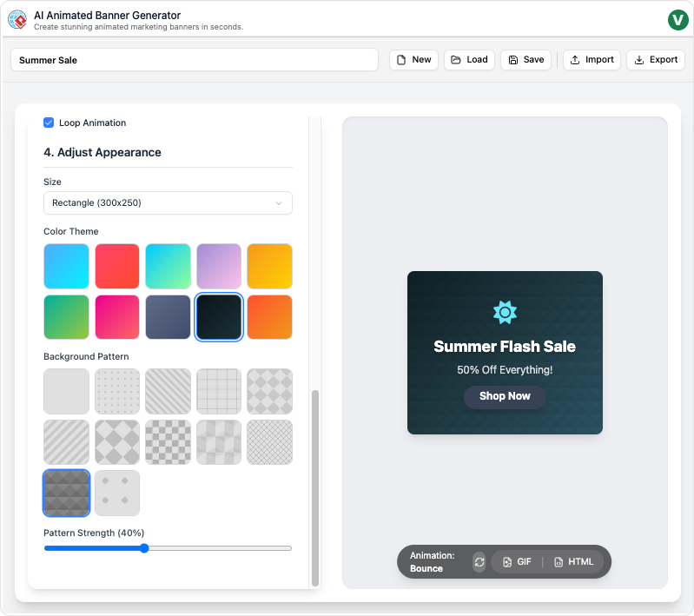Pick the red color theme swatch
Viewport: 694px width, 616px height.
coord(117,266)
